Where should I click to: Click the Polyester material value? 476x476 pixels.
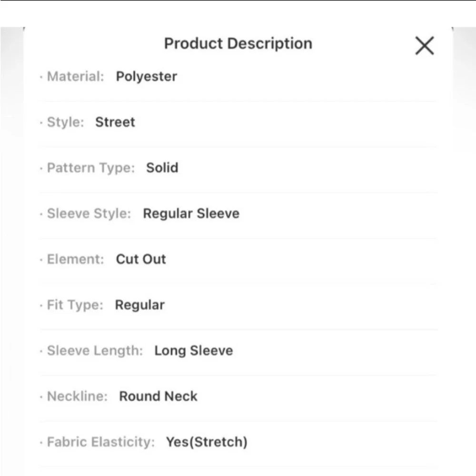[146, 77]
